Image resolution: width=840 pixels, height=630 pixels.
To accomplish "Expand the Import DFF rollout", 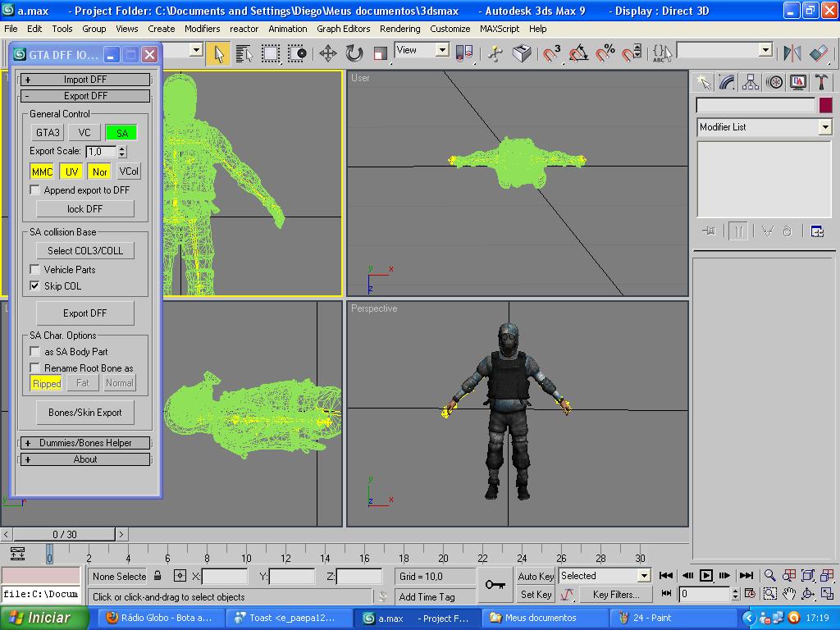I will (85, 80).
